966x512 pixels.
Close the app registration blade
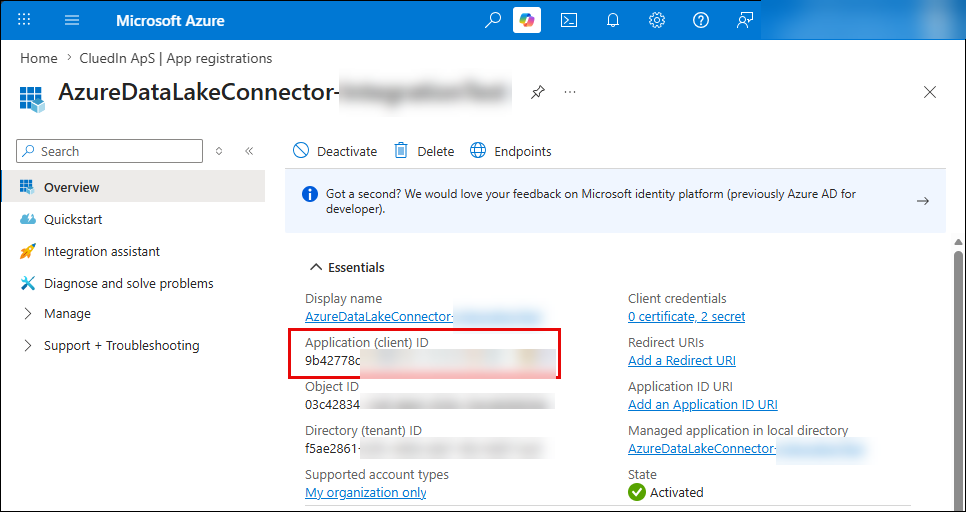930,92
